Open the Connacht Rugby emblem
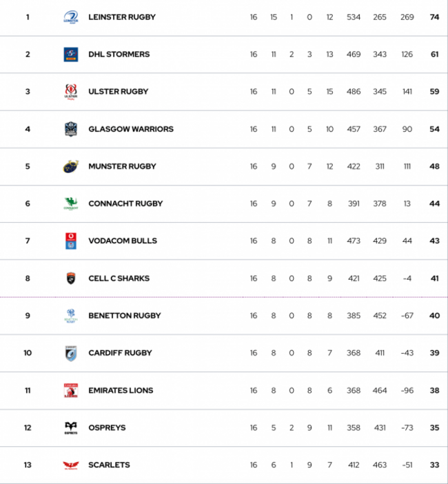Image resolution: width=448 pixels, height=484 pixels. [x=71, y=203]
